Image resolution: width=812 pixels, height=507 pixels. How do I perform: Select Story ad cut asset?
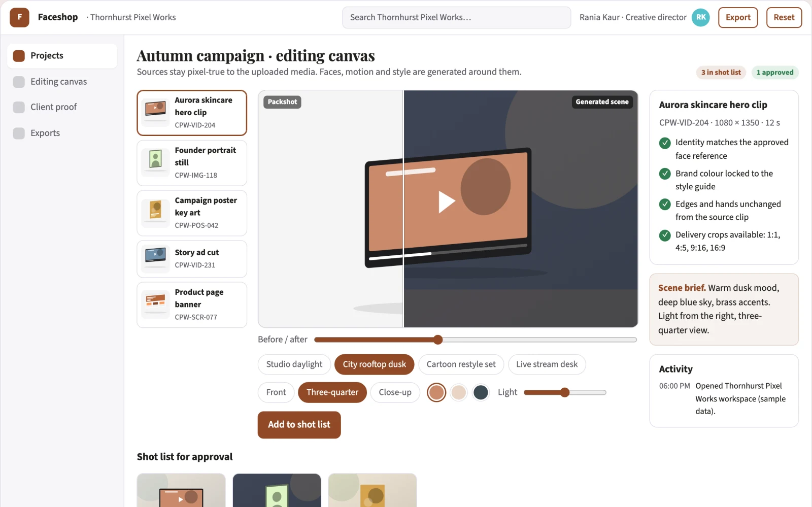coord(192,259)
